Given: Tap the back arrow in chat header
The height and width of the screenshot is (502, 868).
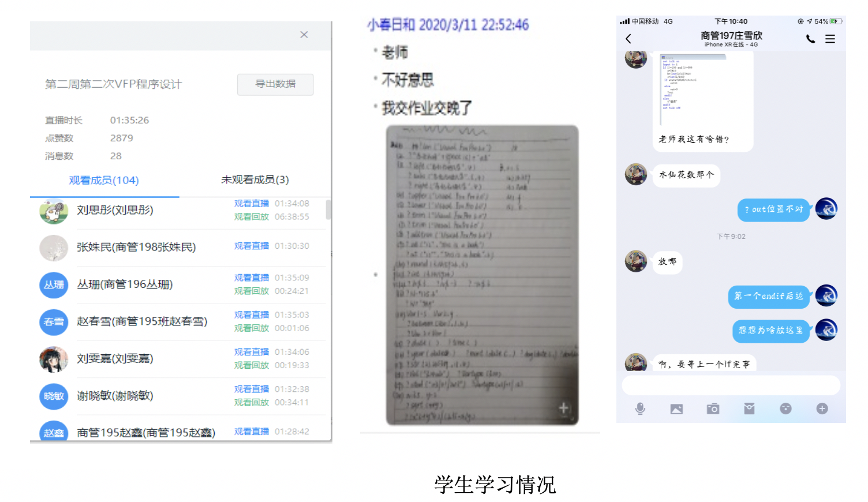Looking at the screenshot, I should coord(628,39).
